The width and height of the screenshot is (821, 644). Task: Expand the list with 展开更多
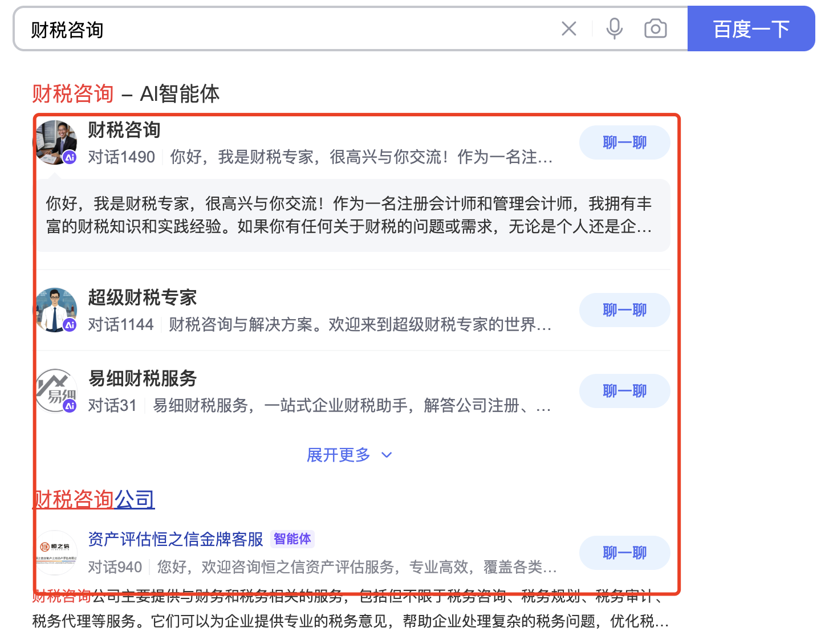(339, 455)
